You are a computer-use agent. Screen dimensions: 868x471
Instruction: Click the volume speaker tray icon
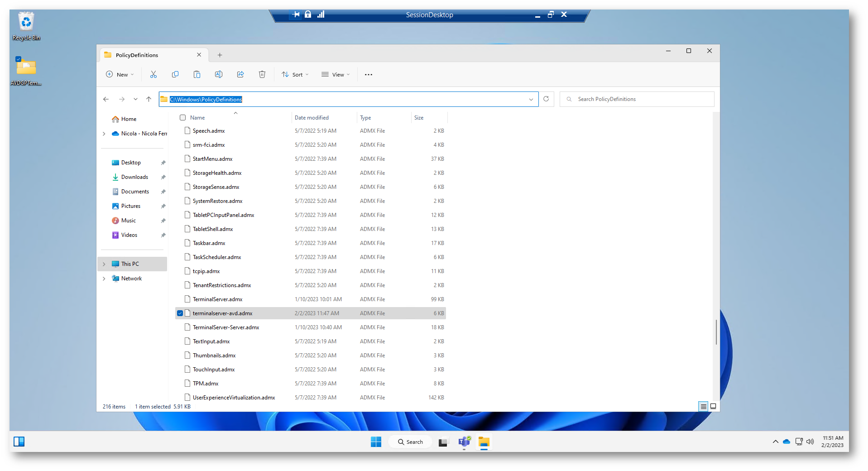(x=810, y=442)
